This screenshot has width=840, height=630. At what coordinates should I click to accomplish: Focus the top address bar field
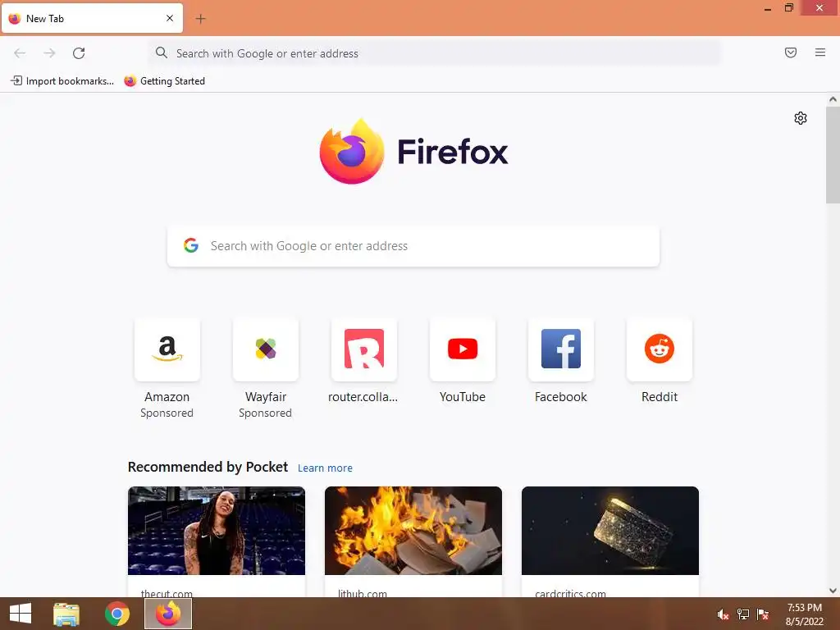point(434,53)
